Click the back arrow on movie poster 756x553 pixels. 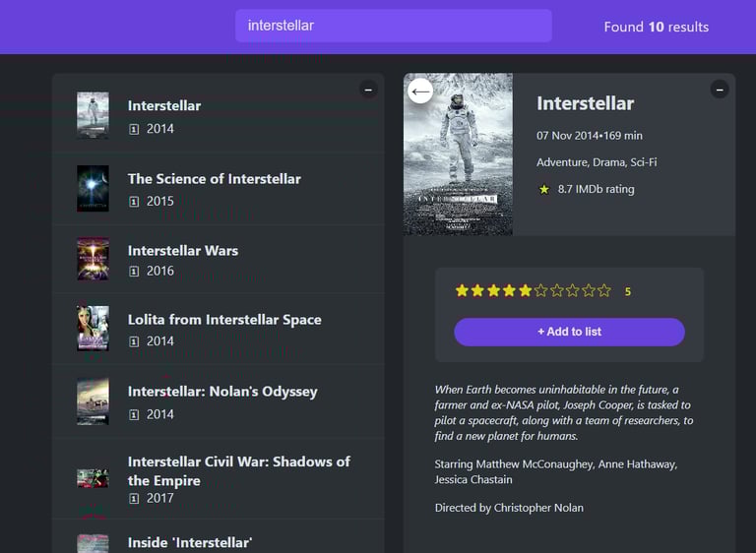pos(420,91)
